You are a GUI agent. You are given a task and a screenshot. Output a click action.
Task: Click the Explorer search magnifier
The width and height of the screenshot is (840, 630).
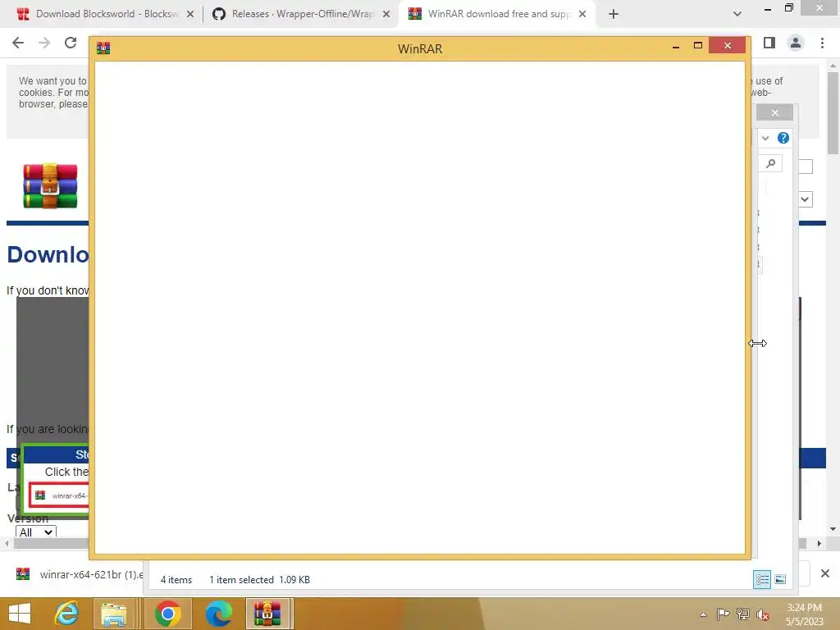[771, 163]
